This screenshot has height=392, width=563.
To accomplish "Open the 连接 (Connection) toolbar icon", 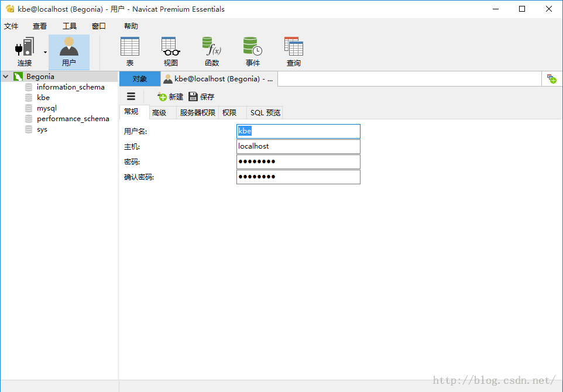I will pyautogui.click(x=25, y=52).
